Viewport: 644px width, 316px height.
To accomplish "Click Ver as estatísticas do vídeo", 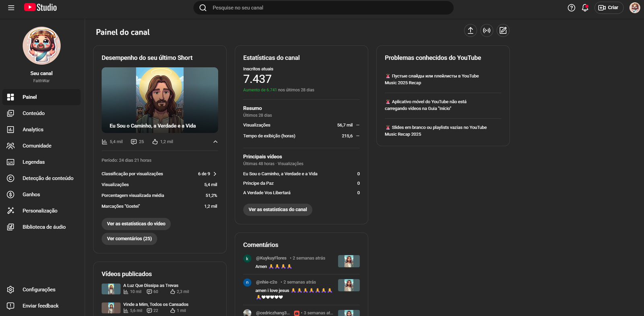I will (136, 224).
